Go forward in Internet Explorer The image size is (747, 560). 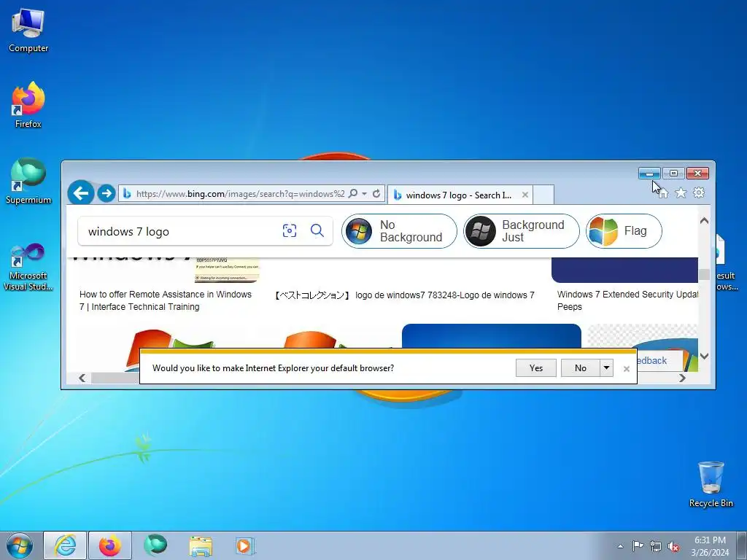[x=107, y=193]
